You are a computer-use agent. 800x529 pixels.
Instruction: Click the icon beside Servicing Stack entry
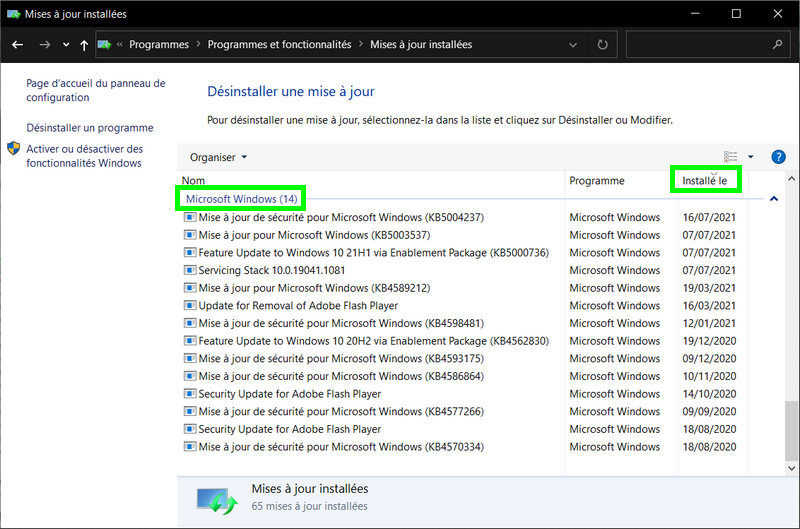click(x=190, y=270)
